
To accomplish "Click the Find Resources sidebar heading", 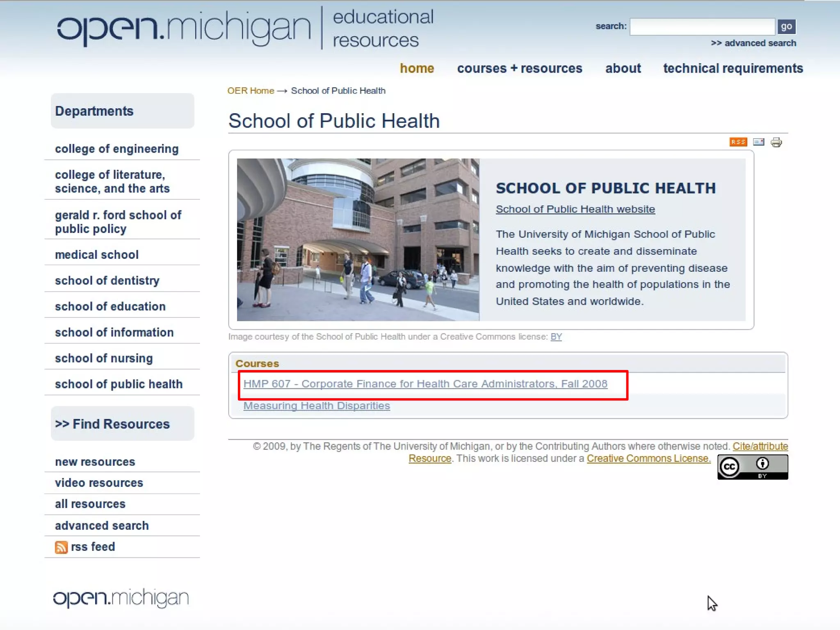I will pos(122,424).
